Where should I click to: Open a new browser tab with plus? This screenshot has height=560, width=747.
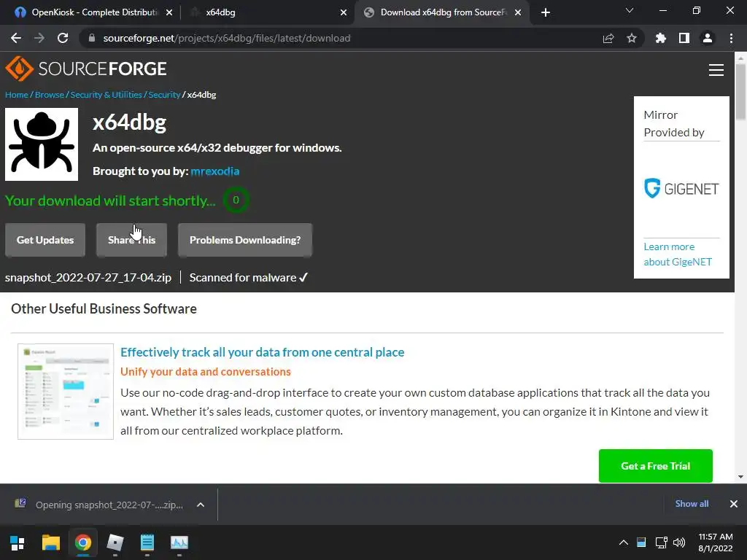[x=546, y=12]
